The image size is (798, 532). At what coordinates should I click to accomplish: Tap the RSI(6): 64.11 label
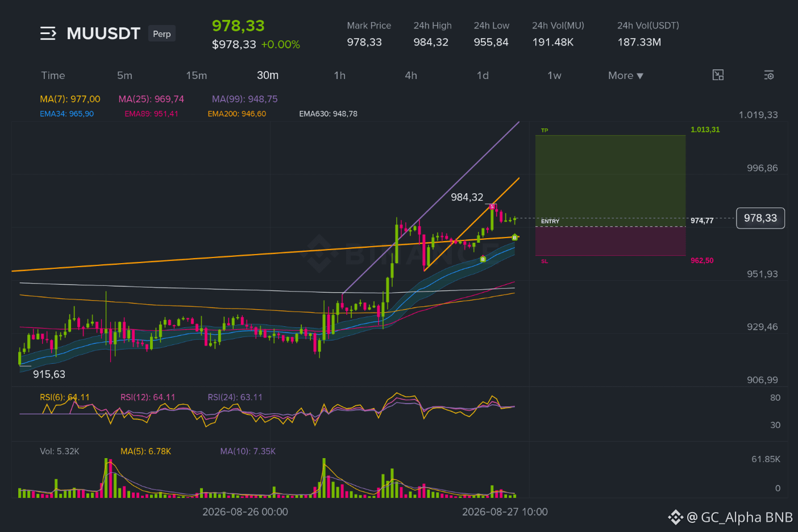point(65,397)
